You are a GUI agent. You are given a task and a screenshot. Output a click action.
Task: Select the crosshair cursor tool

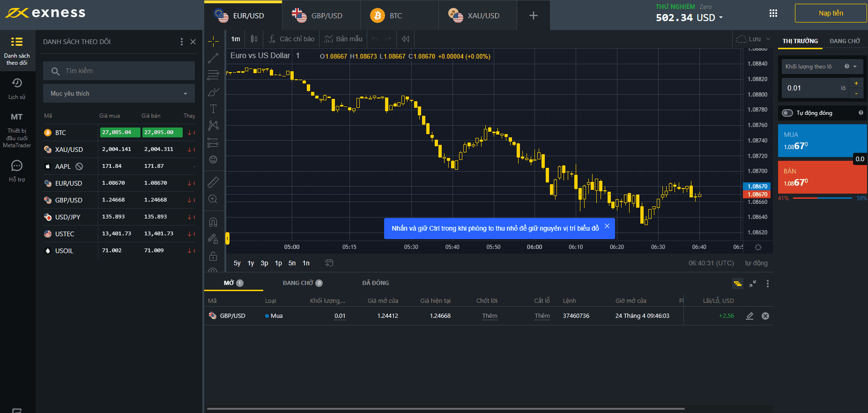coord(213,41)
